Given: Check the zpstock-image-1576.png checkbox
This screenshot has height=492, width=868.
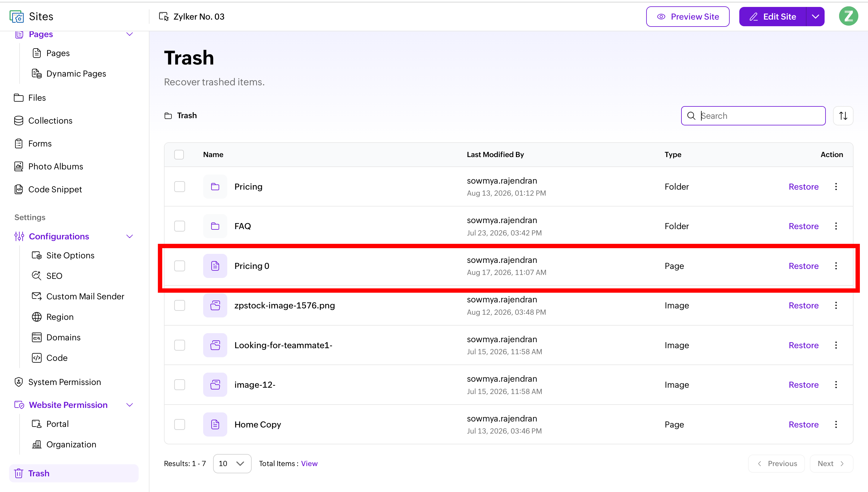Looking at the screenshot, I should coord(180,305).
